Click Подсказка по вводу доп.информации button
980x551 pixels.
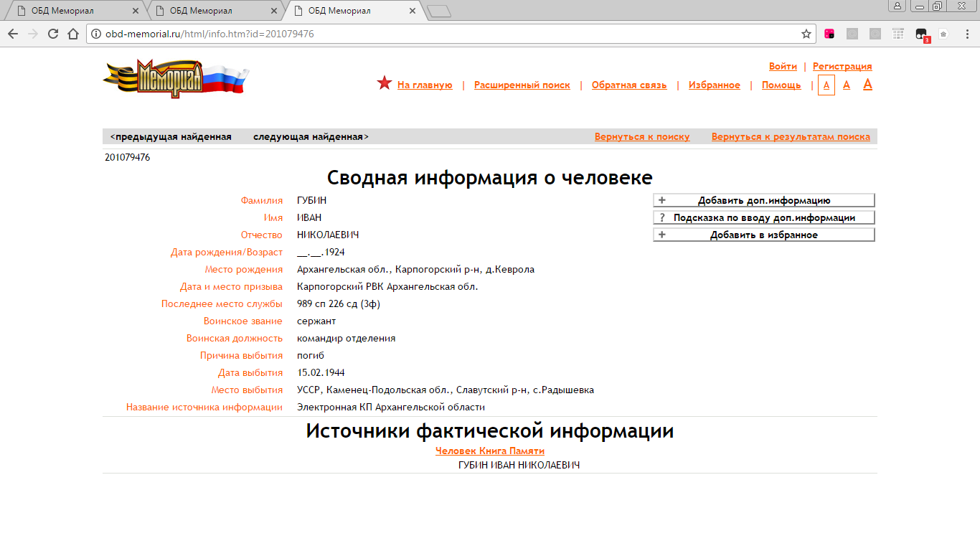764,217
